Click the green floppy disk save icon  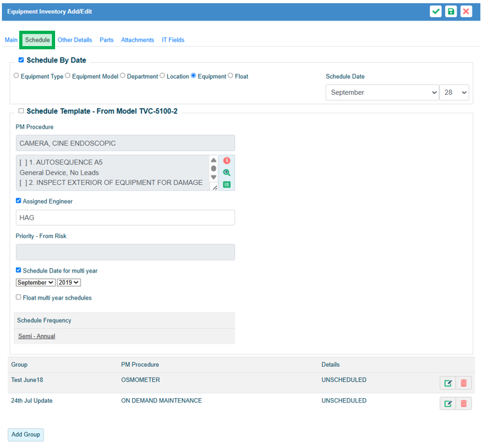click(x=451, y=12)
